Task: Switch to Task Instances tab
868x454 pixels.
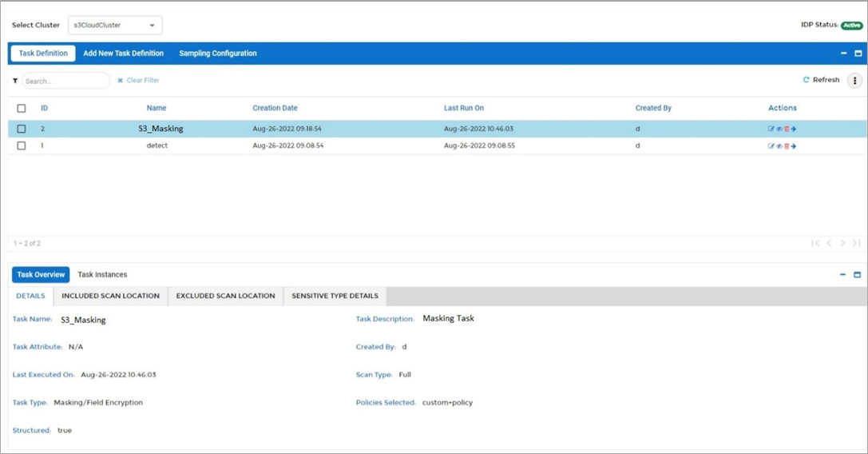Action: tap(102, 274)
